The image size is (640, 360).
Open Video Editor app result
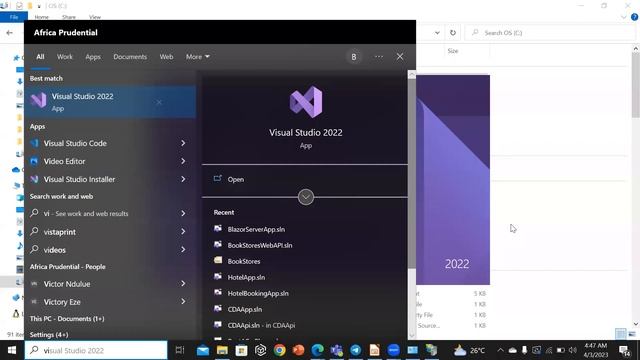pos(64,161)
